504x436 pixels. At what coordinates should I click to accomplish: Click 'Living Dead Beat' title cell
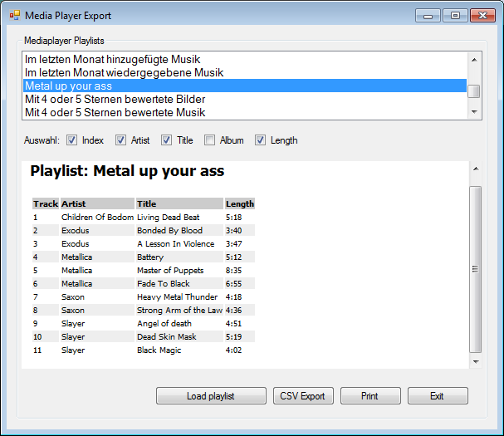[179, 218]
